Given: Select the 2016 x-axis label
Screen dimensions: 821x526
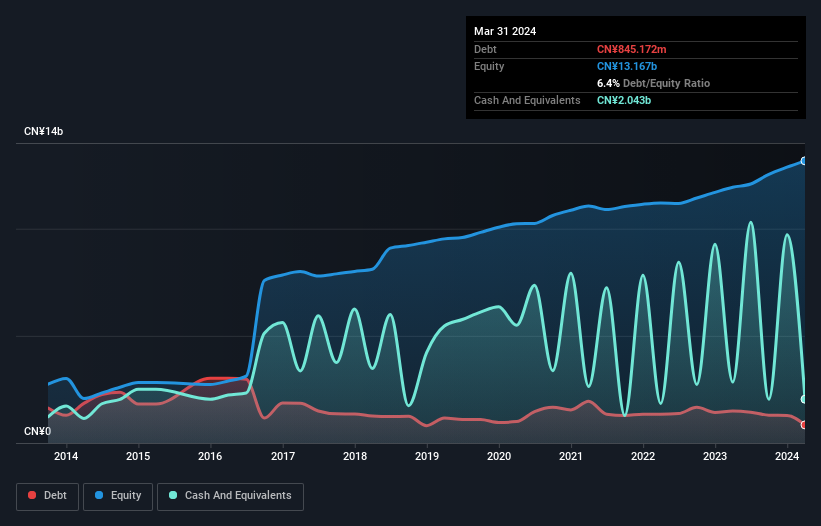Looking at the screenshot, I should pos(211,457).
